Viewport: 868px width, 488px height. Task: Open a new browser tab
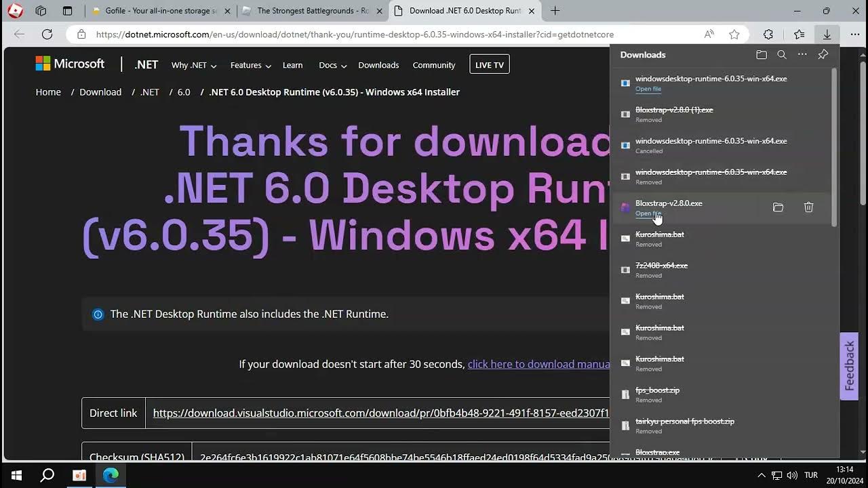click(x=555, y=11)
